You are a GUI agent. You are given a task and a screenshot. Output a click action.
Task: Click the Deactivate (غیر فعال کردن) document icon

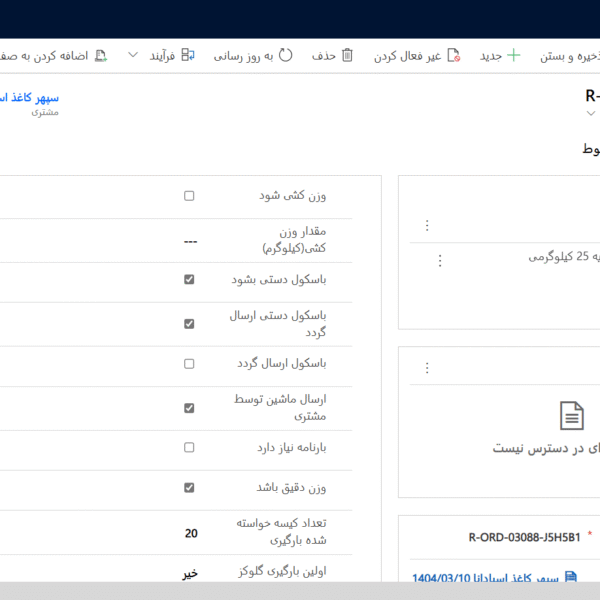pyautogui.click(x=453, y=56)
